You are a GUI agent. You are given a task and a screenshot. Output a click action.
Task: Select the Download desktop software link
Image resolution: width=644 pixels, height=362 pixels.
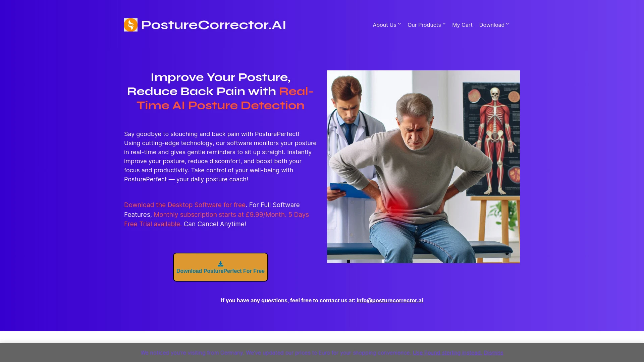tap(185, 205)
